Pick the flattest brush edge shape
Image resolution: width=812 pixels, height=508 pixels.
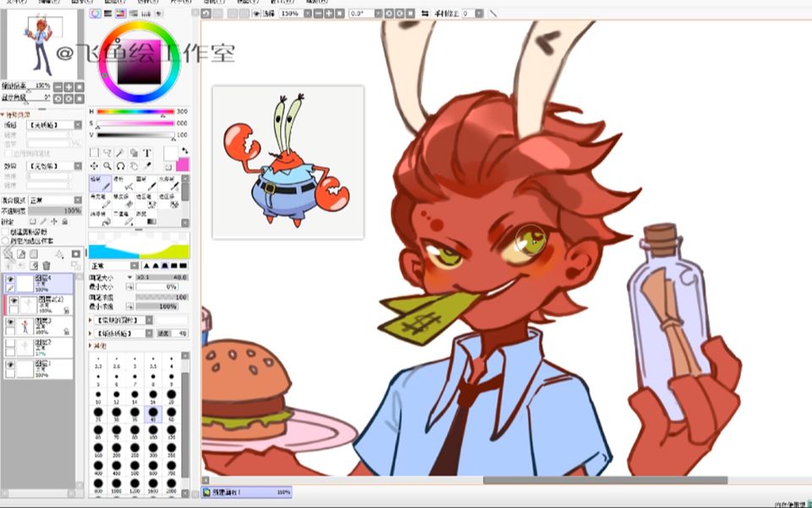tap(184, 266)
